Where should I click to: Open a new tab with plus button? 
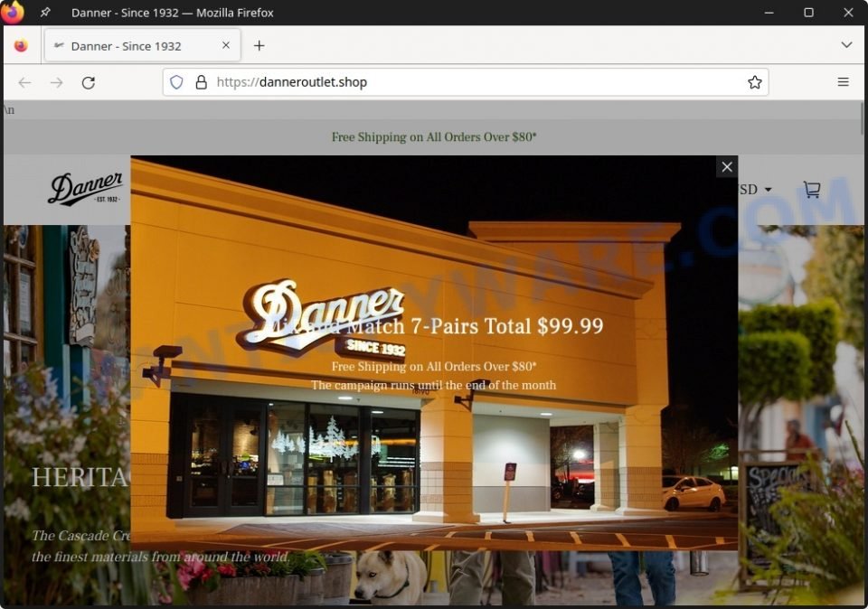tap(259, 45)
